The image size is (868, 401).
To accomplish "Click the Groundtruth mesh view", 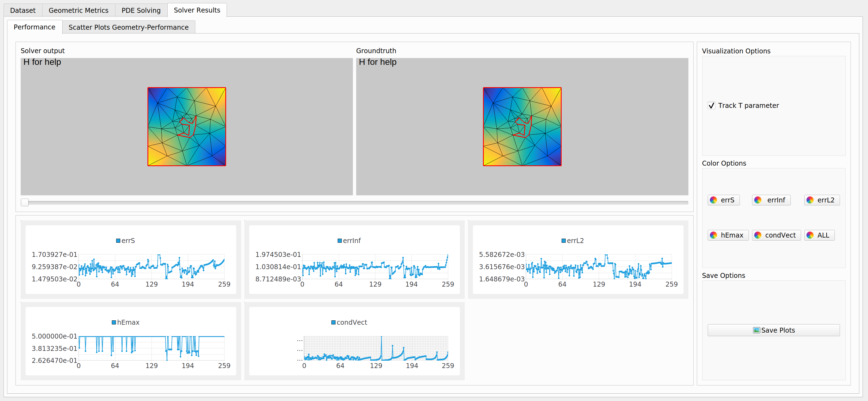I will click(x=522, y=126).
